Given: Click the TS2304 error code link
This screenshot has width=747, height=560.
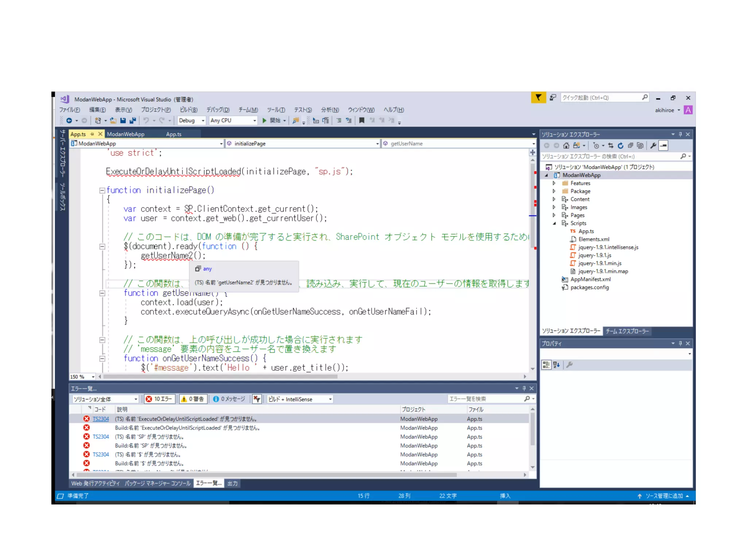Looking at the screenshot, I should pyautogui.click(x=101, y=419).
